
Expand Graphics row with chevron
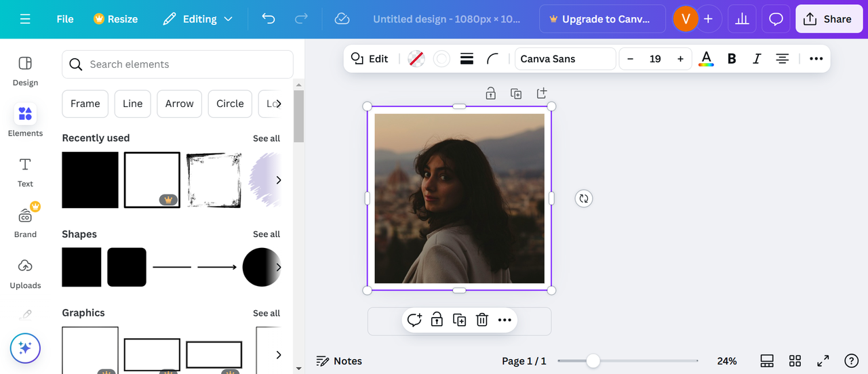click(x=278, y=354)
